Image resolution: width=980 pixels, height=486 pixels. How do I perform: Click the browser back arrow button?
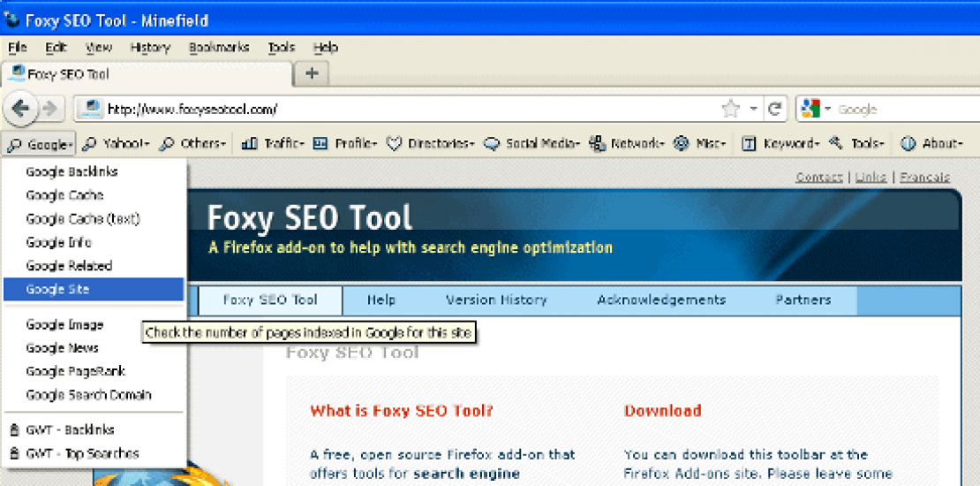[x=21, y=109]
